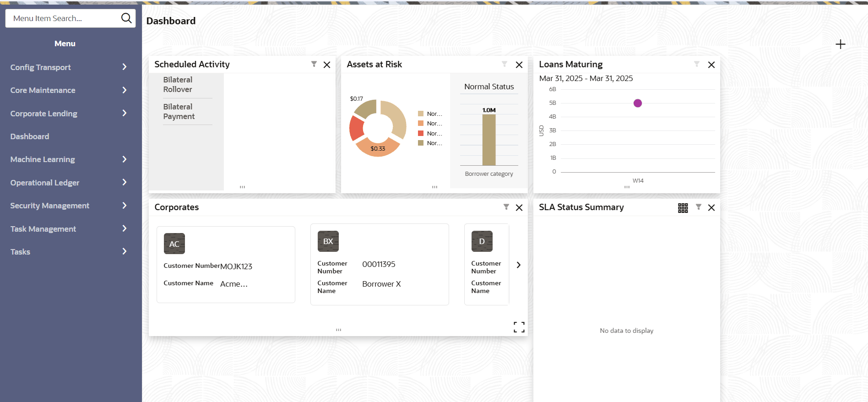This screenshot has width=868, height=402.
Task: Click the red legend swatch
Action: point(421,133)
